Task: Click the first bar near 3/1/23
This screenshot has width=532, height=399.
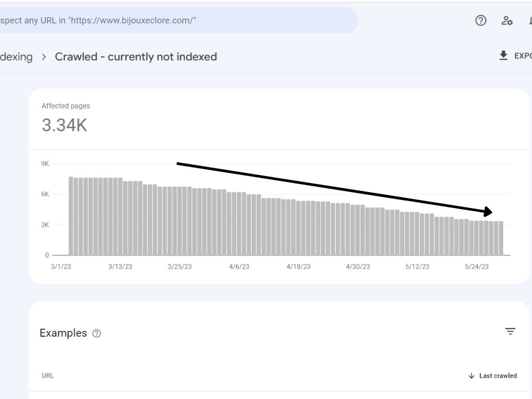Action: click(x=71, y=216)
